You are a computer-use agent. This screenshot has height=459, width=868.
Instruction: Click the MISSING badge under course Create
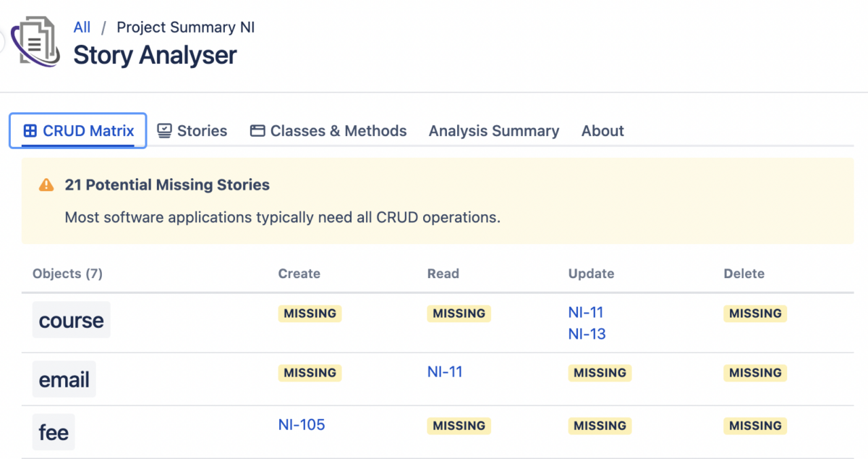pos(310,313)
